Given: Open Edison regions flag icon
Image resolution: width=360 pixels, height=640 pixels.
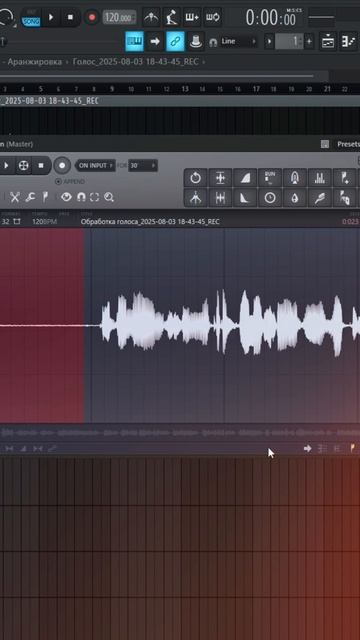Looking at the screenshot, I should 45,198.
